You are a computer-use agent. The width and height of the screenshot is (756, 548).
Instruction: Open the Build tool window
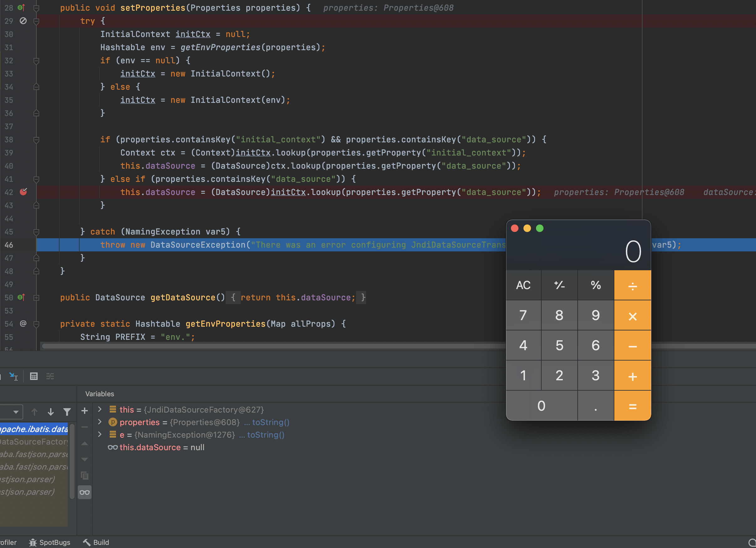pos(96,542)
